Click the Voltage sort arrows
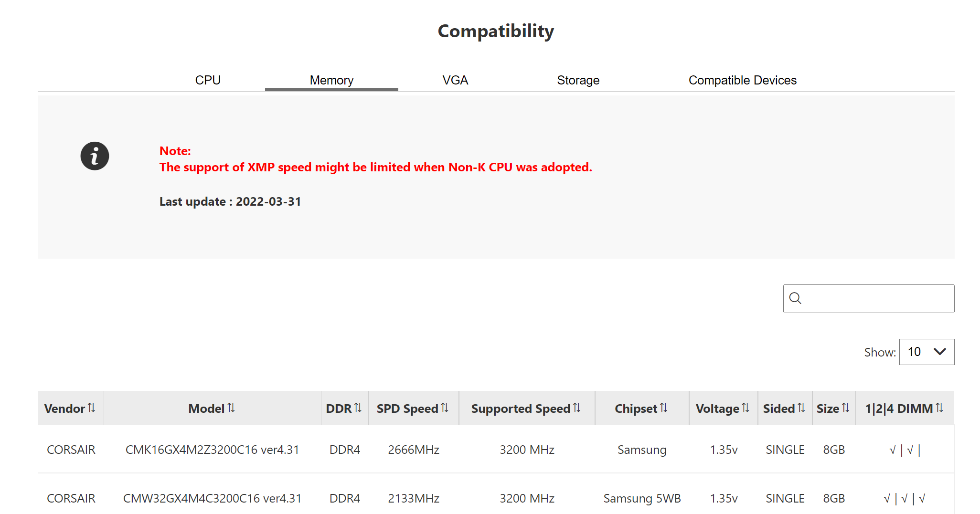 [x=746, y=408]
